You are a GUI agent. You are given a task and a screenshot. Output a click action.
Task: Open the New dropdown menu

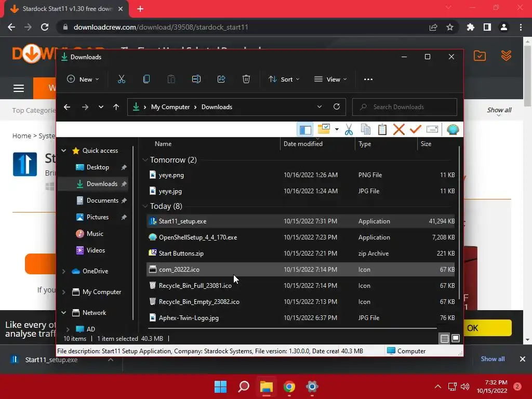83,79
